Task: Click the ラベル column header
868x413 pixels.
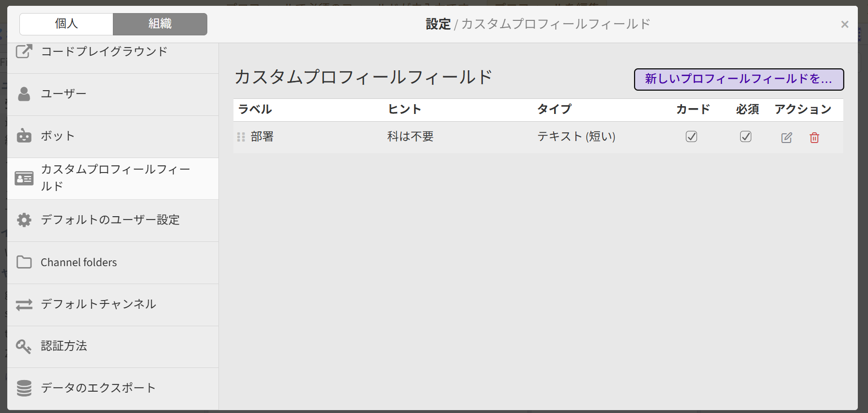Action: point(255,110)
